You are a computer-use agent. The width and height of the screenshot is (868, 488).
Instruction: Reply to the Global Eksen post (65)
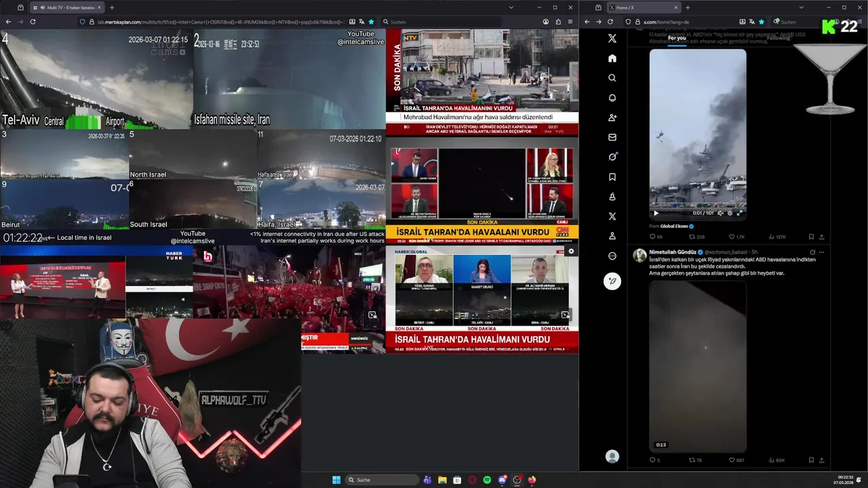coord(656,237)
